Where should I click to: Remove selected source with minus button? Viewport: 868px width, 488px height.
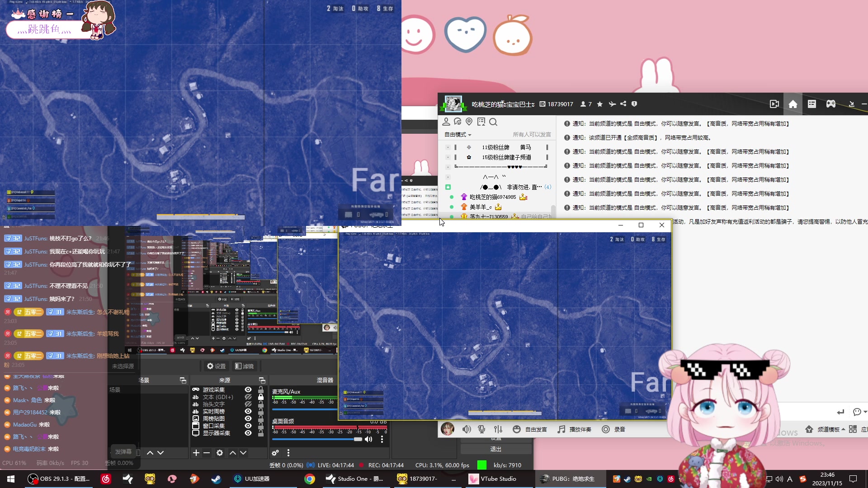pos(207,453)
